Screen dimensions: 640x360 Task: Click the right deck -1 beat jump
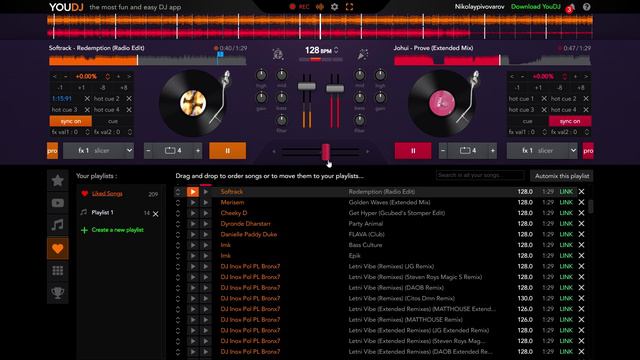click(517, 88)
